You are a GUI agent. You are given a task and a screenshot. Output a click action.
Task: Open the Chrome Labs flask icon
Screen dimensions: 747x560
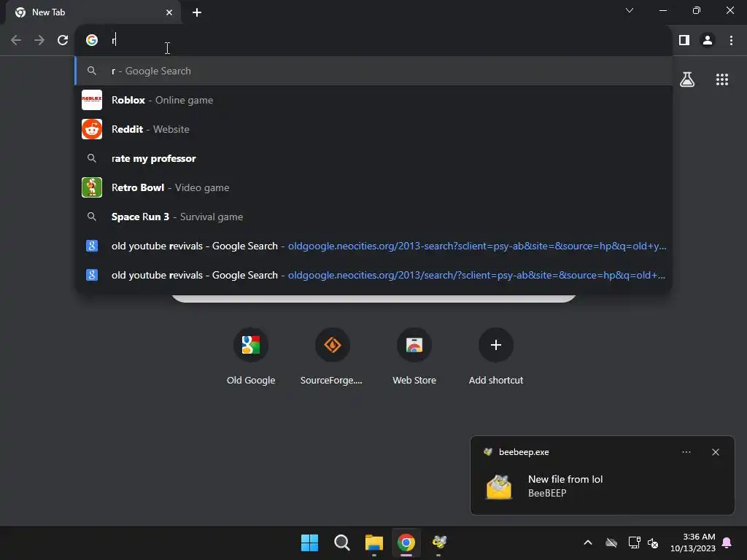coord(687,79)
